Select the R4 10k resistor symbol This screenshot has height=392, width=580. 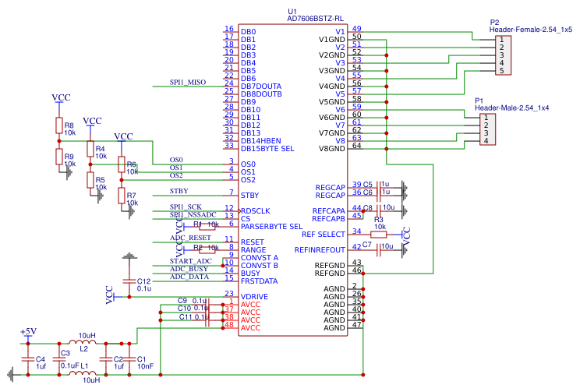[90, 149]
